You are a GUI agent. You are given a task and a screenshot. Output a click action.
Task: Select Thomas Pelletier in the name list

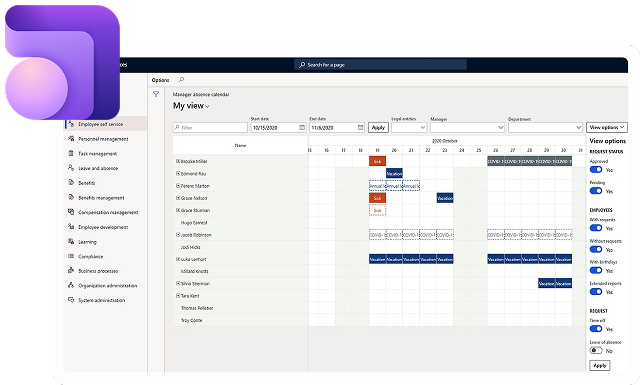197,308
